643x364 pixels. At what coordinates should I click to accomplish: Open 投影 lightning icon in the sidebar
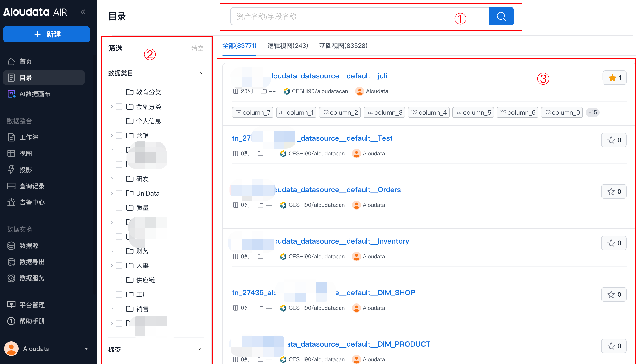point(11,170)
